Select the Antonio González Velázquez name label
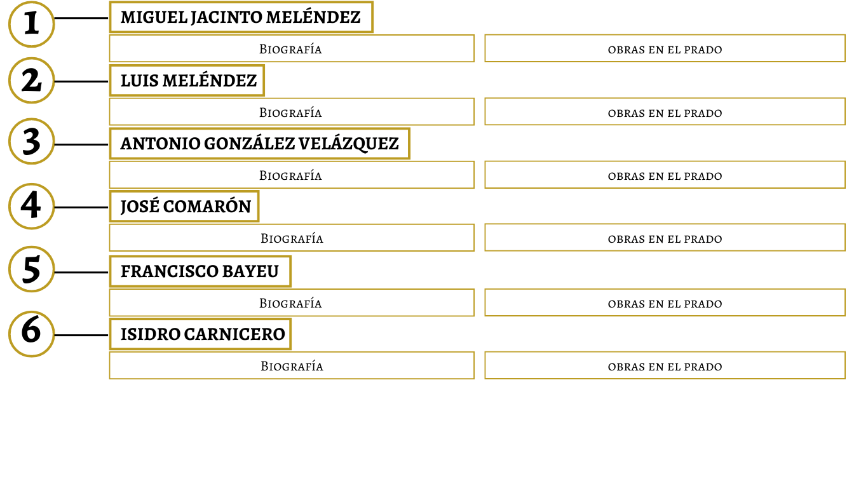868x488 pixels. tap(259, 144)
